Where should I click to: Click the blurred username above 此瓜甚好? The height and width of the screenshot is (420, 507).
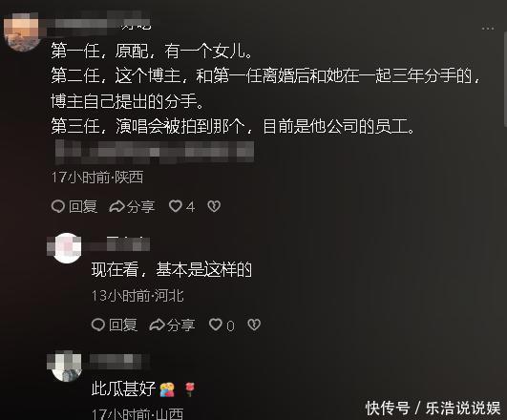click(116, 362)
